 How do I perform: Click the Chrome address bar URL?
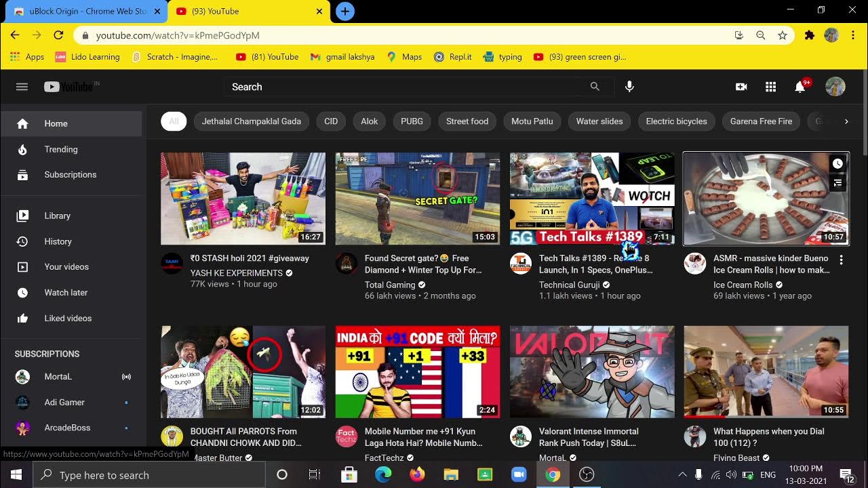pos(178,35)
